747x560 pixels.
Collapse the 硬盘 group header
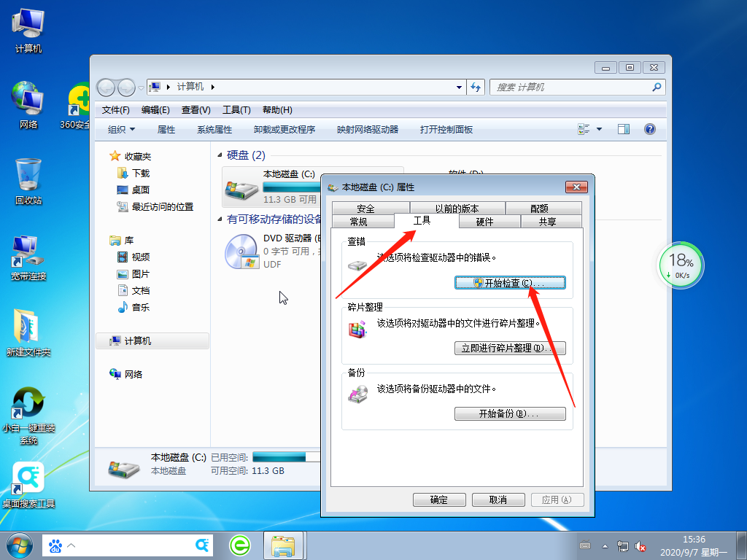(221, 155)
